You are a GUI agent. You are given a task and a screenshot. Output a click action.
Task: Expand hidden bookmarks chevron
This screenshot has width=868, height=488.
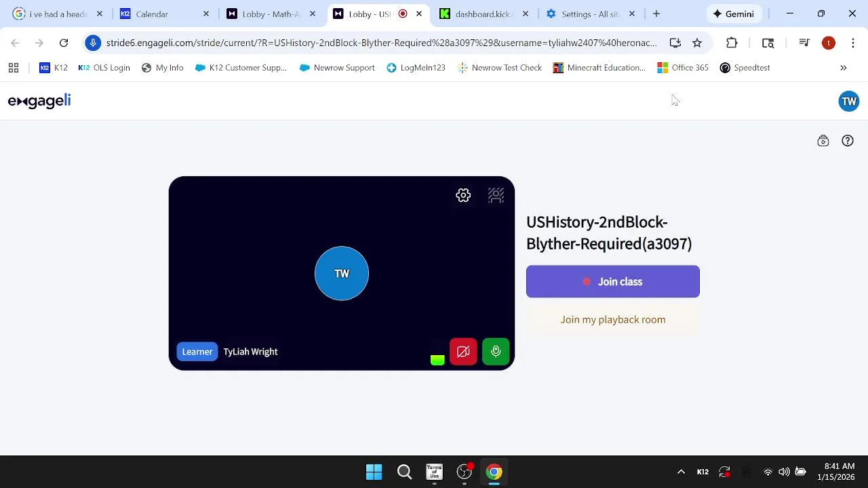[844, 68]
